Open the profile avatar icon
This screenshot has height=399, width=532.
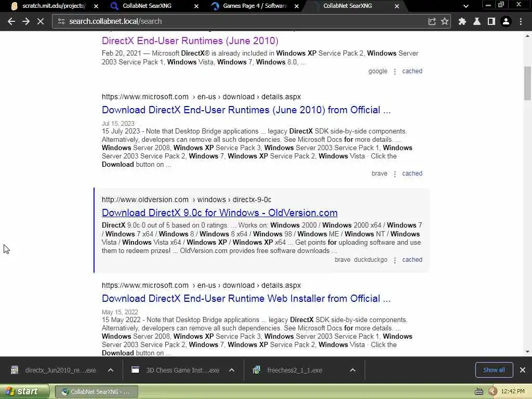tap(506, 21)
